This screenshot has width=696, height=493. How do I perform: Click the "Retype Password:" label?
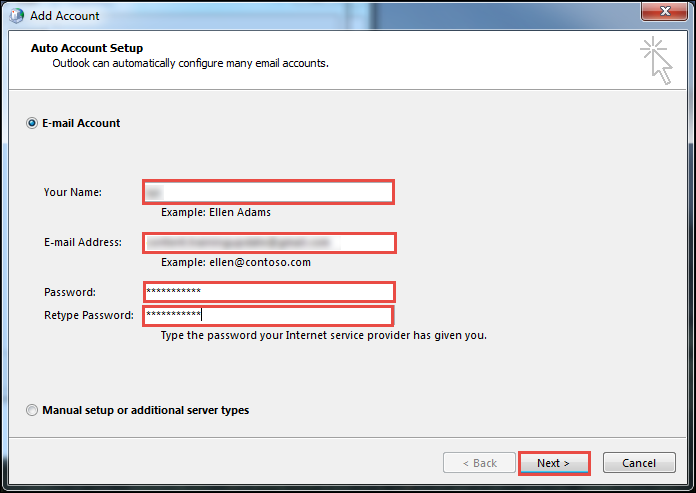coord(89,316)
